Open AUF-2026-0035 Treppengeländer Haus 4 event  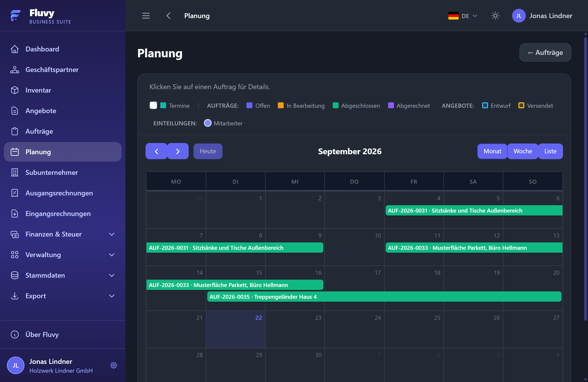tap(384, 297)
